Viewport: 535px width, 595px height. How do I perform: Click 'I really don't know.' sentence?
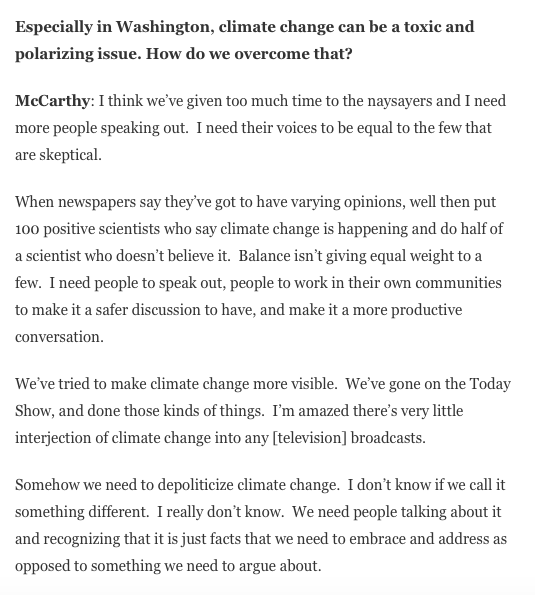tap(220, 512)
